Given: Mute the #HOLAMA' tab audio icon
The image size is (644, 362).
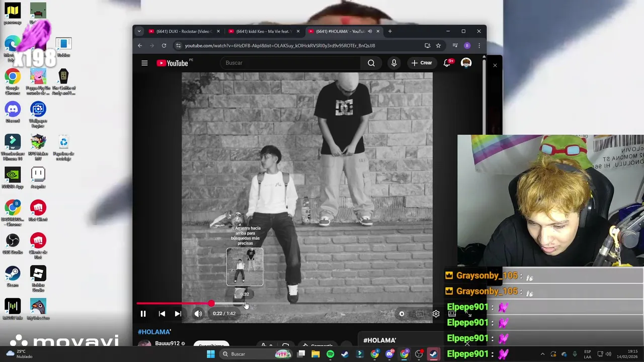Looking at the screenshot, I should (370, 31).
